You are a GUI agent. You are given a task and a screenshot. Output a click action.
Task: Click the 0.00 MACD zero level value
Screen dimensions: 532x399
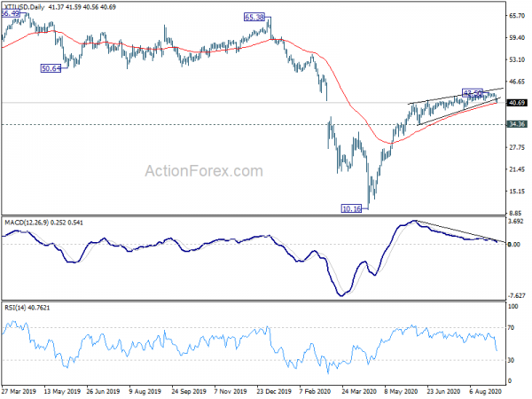pyautogui.click(x=514, y=245)
